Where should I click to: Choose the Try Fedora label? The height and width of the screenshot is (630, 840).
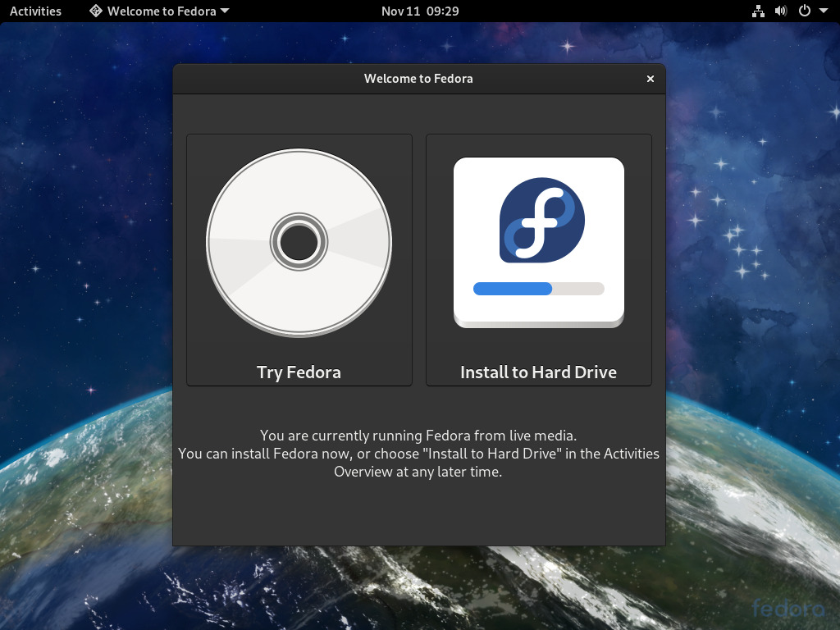[x=299, y=372]
